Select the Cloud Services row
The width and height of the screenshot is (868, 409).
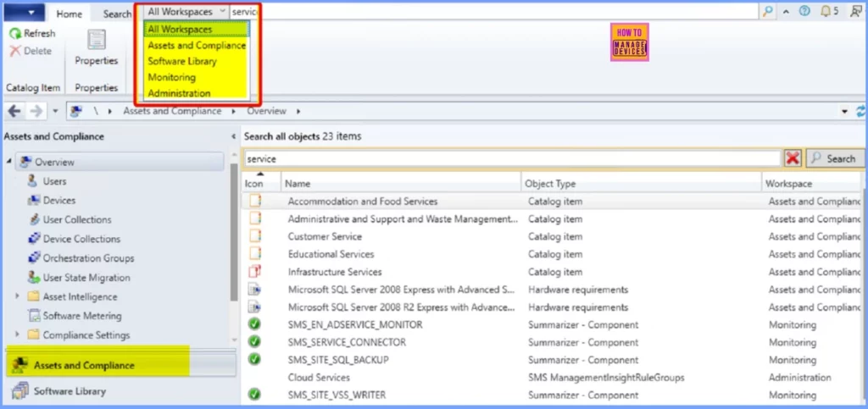[552, 378]
